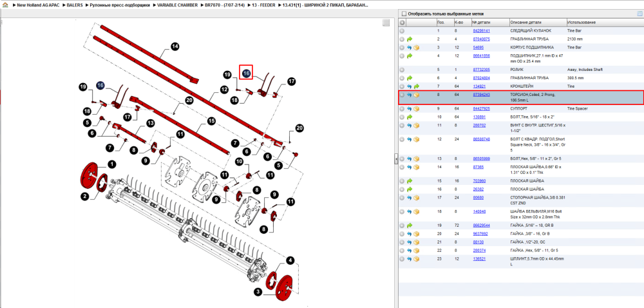
Task: Click the square button at diagram's top-right corner
Action: pos(386,23)
